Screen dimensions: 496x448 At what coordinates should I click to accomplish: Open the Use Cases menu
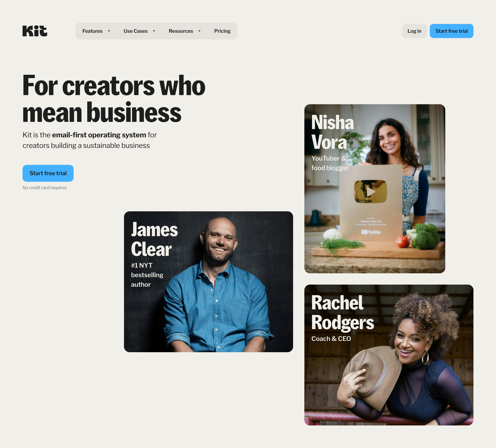[136, 31]
